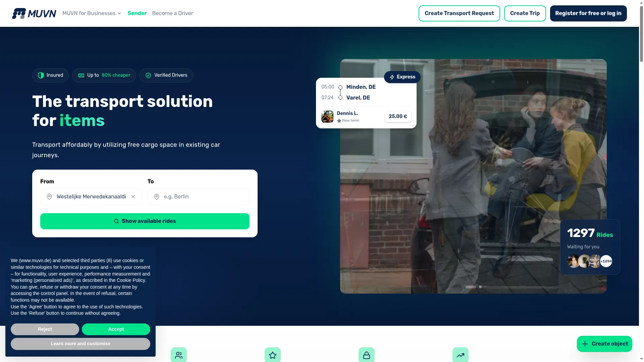This screenshot has height=362, width=644.
Task: Click the Verified Drivers shield-check icon
Action: 148,75
